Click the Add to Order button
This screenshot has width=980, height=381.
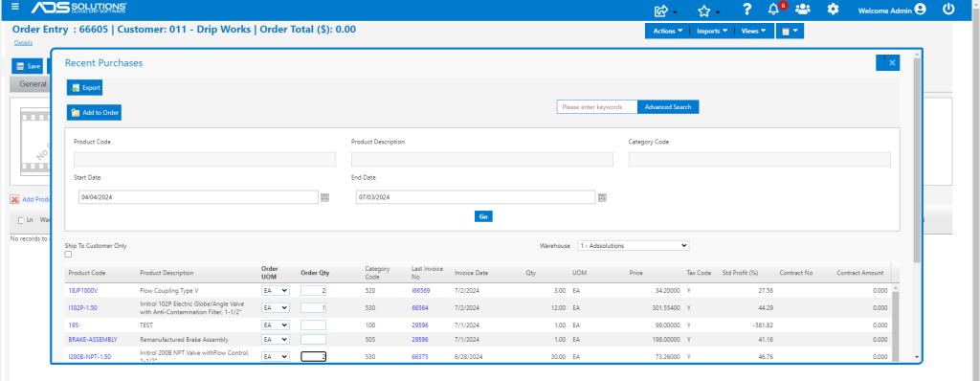point(95,113)
